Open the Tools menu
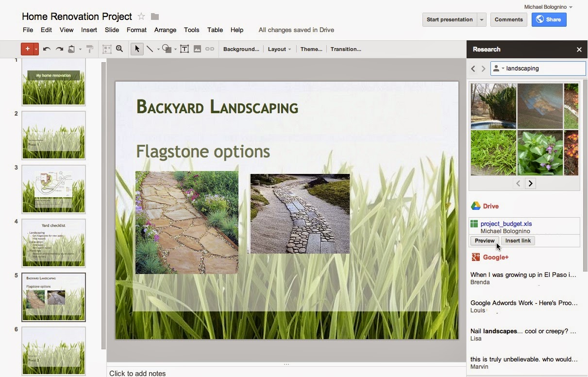Viewport: 588px width, 377px height. pyautogui.click(x=191, y=30)
